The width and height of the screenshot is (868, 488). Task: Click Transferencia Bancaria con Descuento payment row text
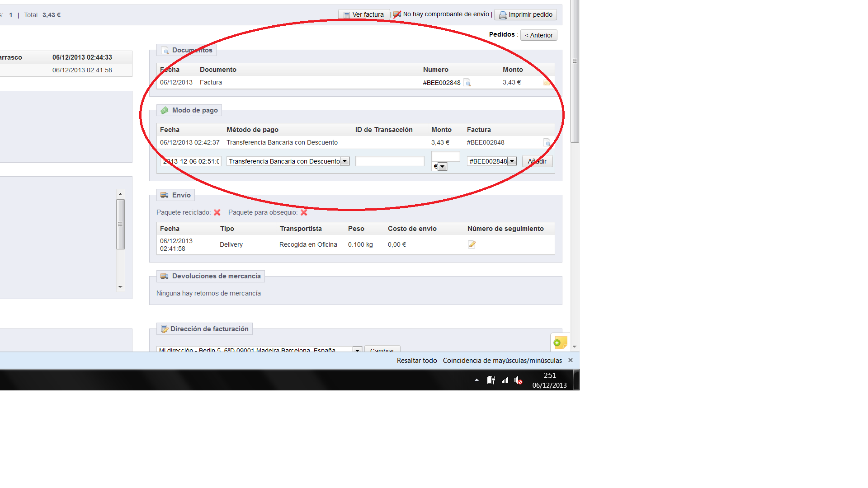pyautogui.click(x=282, y=142)
